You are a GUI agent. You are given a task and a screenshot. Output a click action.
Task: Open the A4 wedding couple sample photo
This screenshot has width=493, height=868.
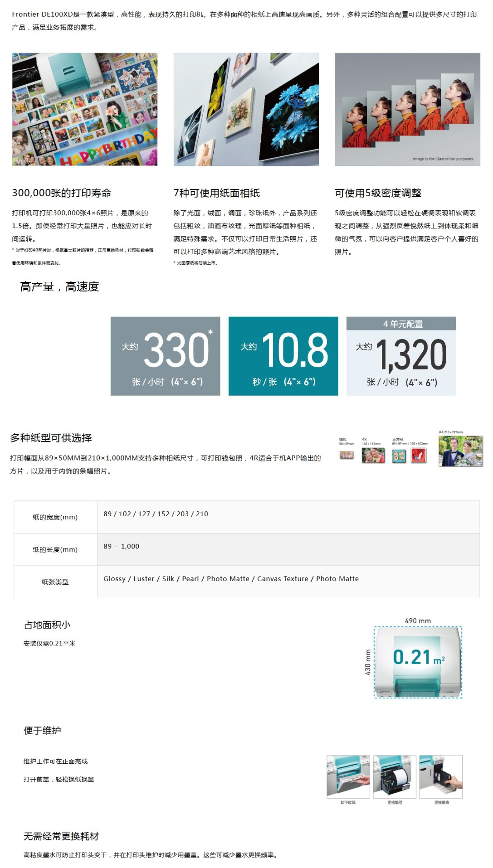pyautogui.click(x=460, y=451)
